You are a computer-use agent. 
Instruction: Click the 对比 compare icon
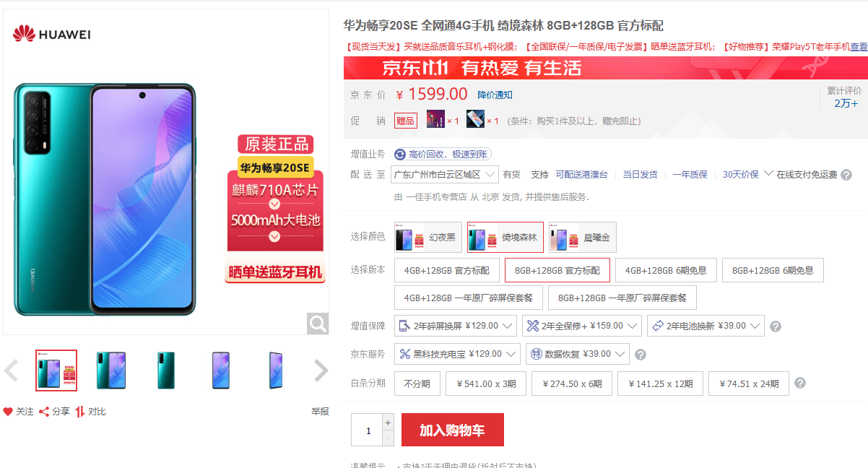(x=80, y=412)
